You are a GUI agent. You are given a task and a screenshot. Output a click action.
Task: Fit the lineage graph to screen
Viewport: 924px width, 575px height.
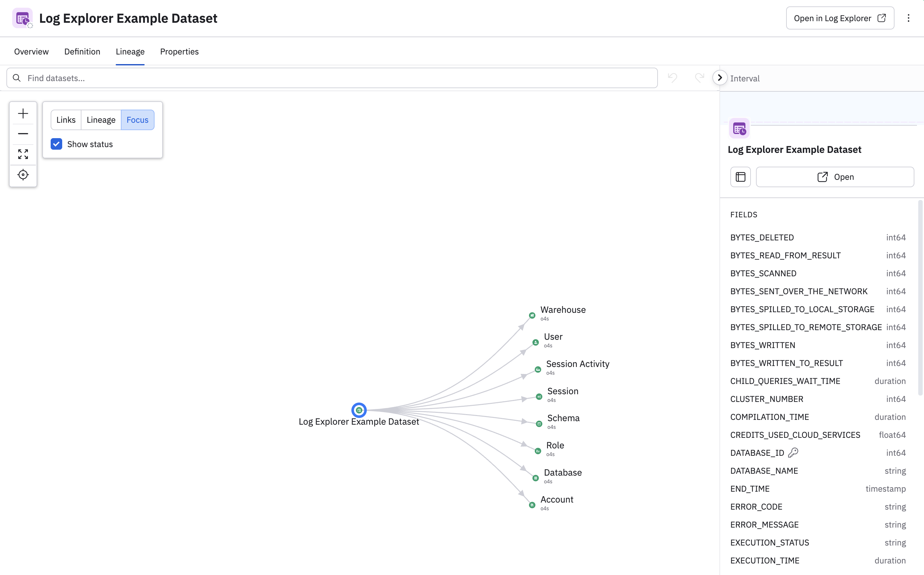coord(23,154)
